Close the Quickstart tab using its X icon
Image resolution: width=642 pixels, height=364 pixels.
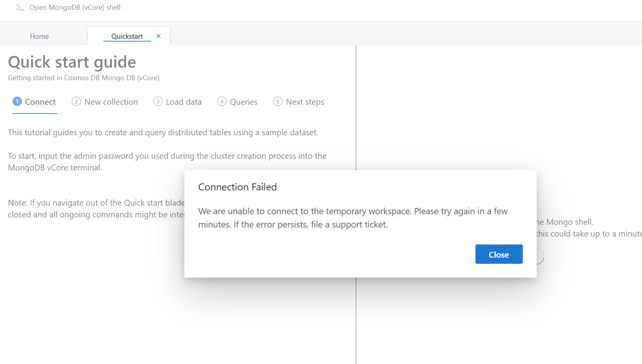tap(159, 36)
